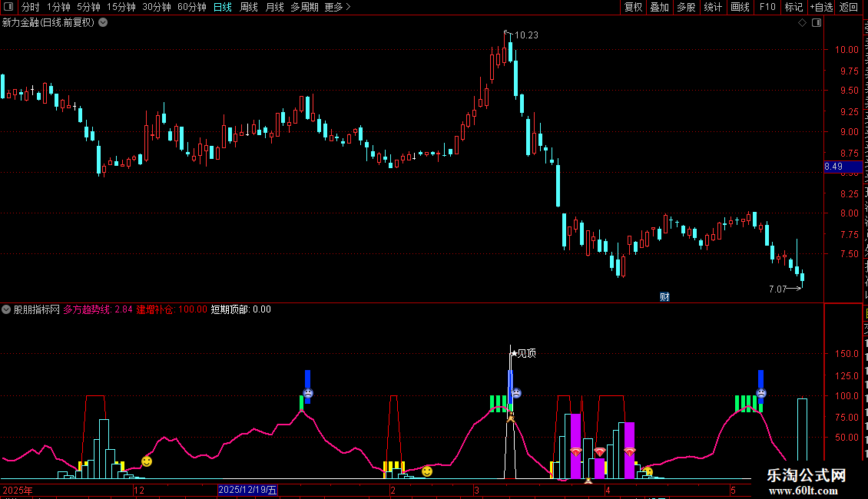Image resolution: width=868 pixels, height=499 pixels.
Task: Open the 复权 menu
Action: coord(633,7)
